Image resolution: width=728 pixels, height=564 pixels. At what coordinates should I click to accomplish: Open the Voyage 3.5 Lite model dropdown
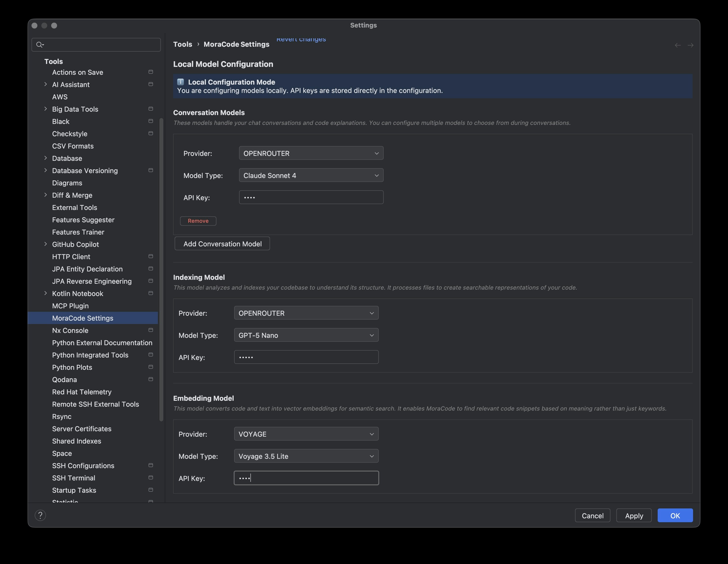(306, 456)
